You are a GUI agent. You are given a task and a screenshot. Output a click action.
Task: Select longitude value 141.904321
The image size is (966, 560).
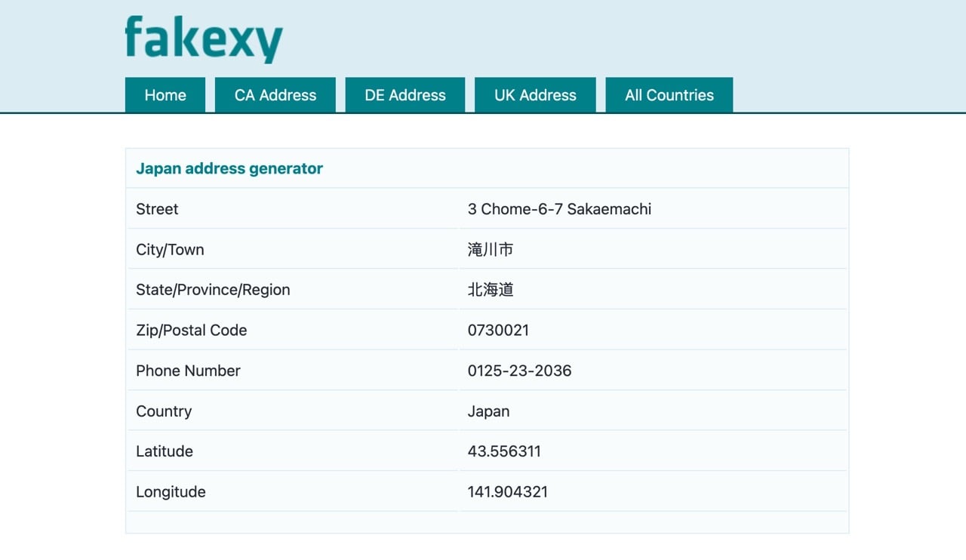(508, 492)
